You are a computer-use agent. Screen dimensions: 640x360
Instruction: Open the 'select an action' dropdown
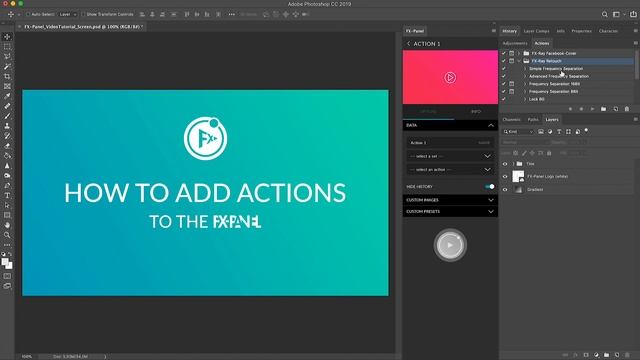[x=450, y=169]
